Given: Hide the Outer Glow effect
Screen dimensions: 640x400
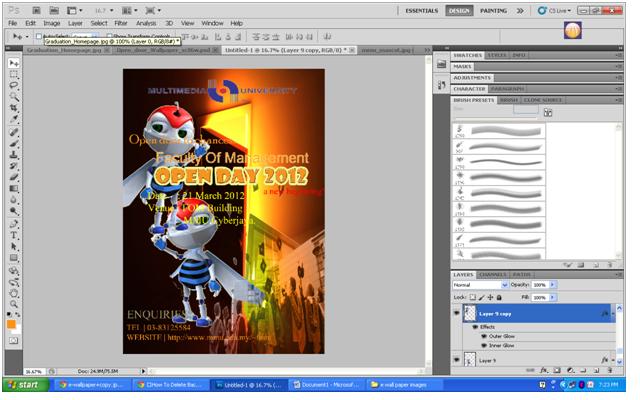Looking at the screenshot, I should click(x=484, y=336).
